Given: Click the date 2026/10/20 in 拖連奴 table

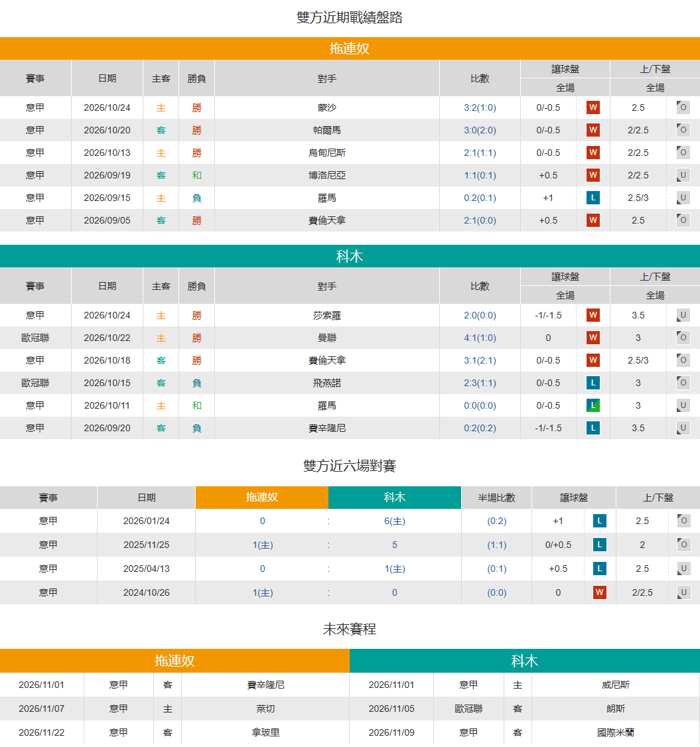Looking at the screenshot, I should (107, 130).
